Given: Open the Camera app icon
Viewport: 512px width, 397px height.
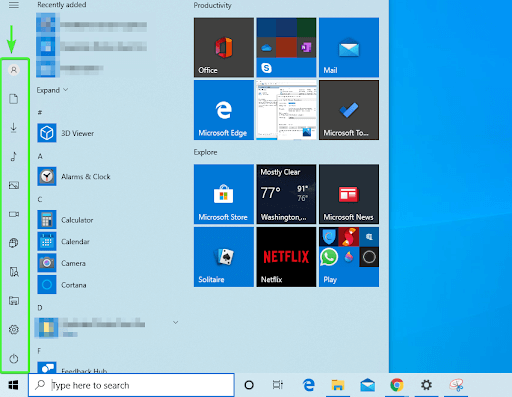Looking at the screenshot, I should pos(47,263).
